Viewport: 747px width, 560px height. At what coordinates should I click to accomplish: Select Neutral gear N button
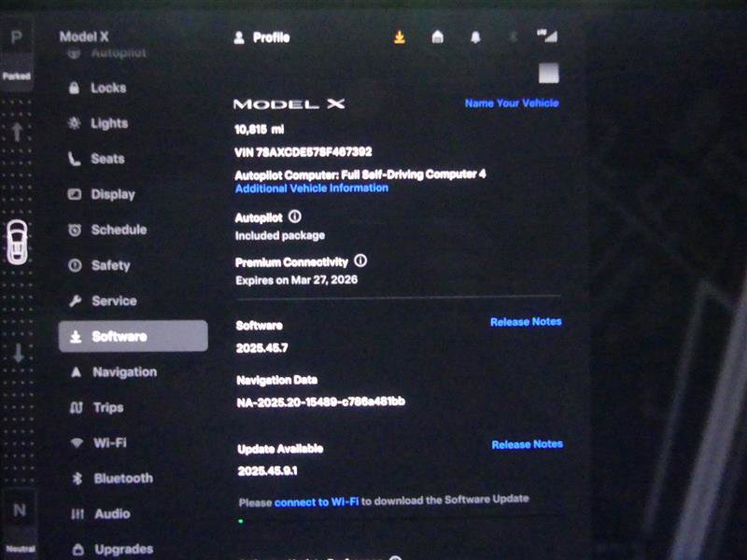[x=19, y=511]
